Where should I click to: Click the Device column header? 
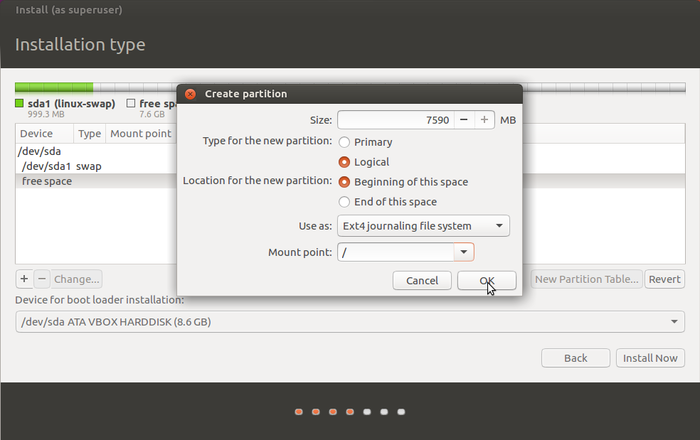click(x=45, y=133)
